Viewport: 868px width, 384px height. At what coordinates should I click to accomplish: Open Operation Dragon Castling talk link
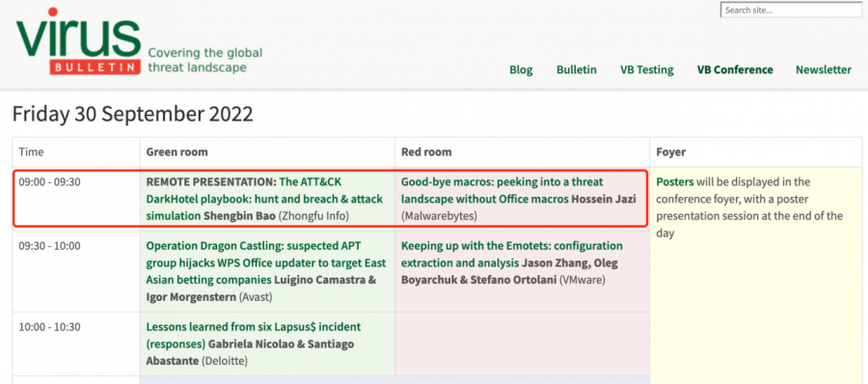[266, 262]
